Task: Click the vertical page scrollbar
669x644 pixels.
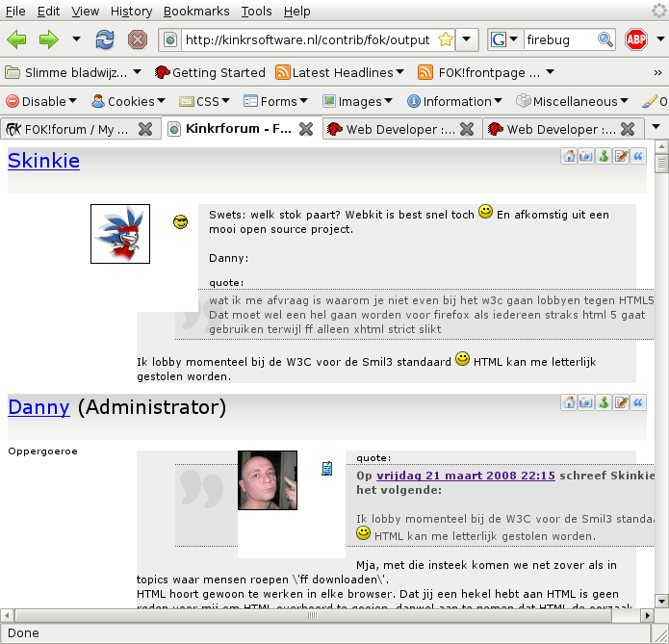Action: pyautogui.click(x=661, y=385)
